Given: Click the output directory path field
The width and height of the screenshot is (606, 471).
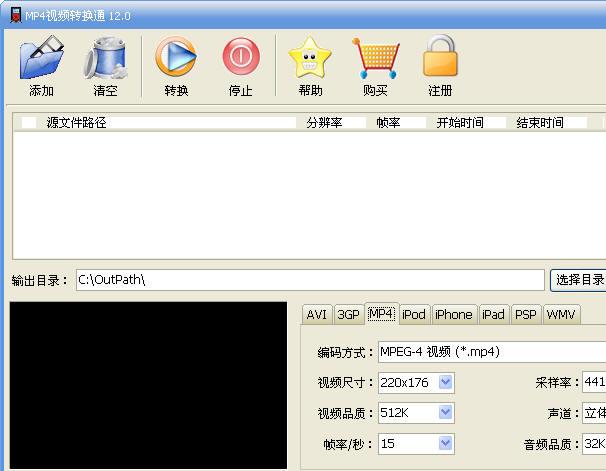Looking at the screenshot, I should coord(310,280).
